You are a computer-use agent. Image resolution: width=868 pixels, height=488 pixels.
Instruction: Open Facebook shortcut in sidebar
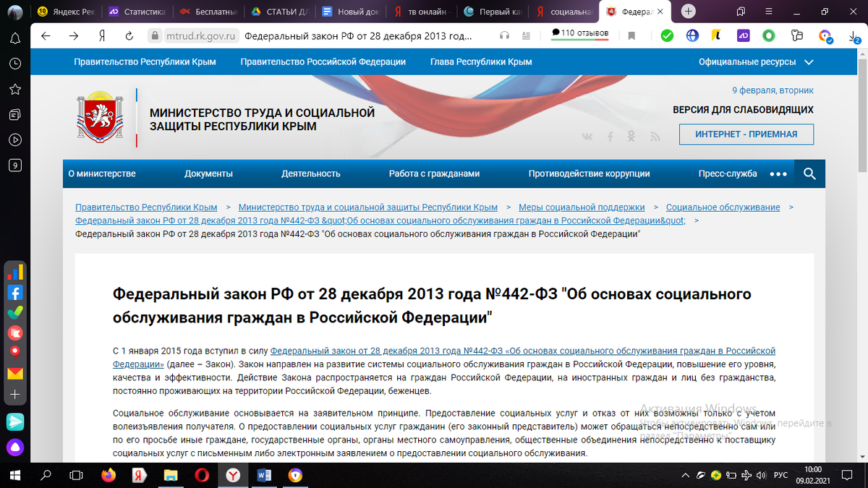pos(15,293)
